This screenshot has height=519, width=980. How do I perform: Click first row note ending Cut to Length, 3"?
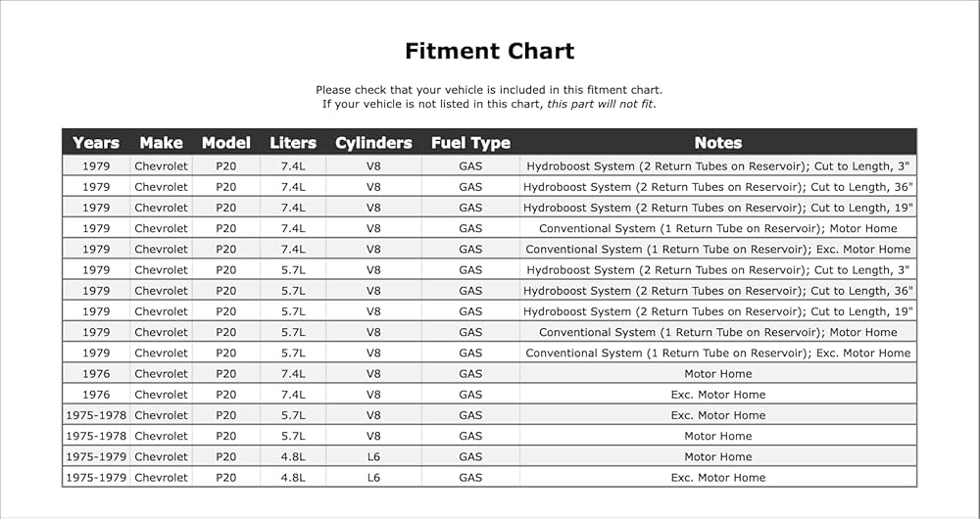pyautogui.click(x=718, y=166)
